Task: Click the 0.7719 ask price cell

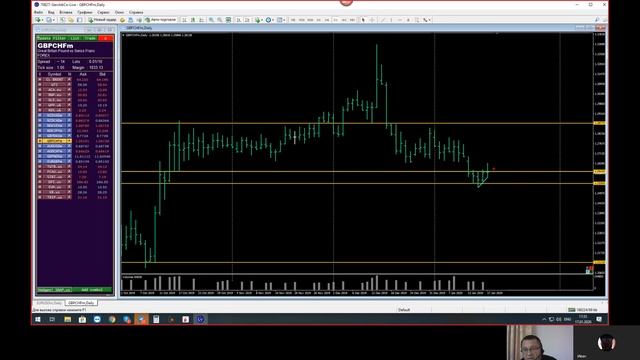Action: click(x=82, y=136)
